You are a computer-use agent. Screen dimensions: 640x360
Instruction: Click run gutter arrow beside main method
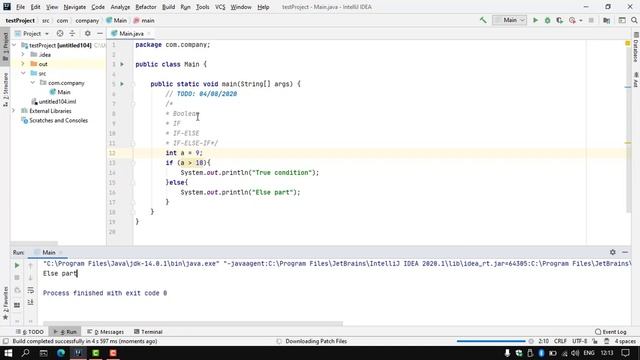point(122,84)
